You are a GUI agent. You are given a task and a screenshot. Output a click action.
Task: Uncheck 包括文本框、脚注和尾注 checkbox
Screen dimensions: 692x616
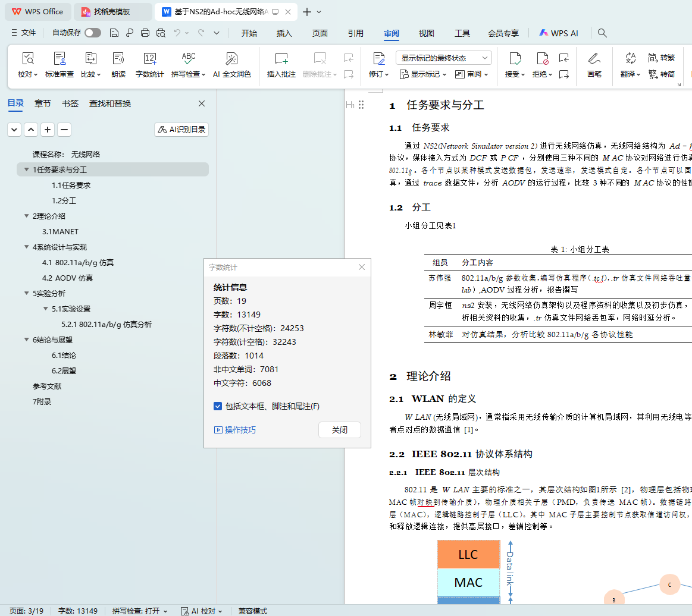point(218,406)
